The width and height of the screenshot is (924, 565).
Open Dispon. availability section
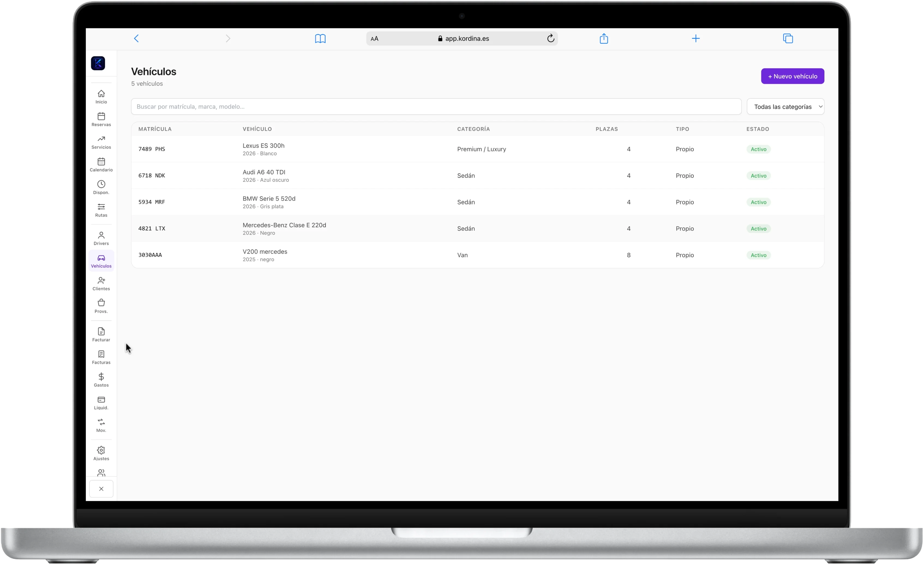101,187
